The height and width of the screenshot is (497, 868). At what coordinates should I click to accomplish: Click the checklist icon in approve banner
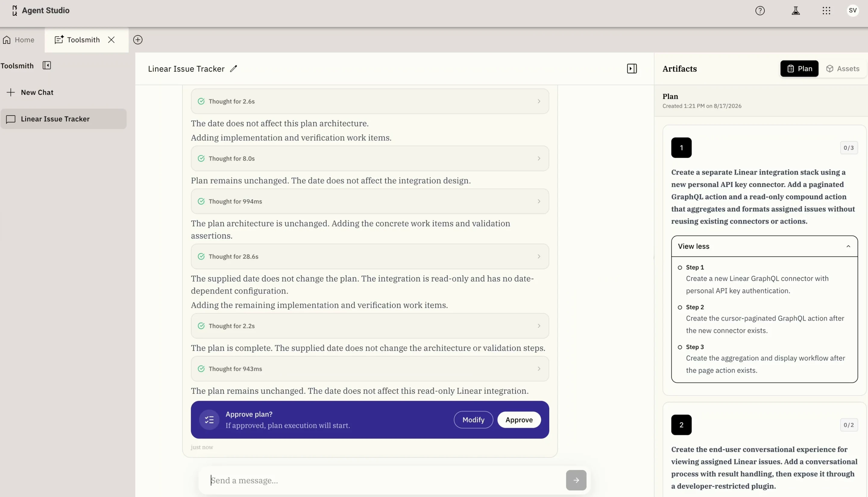(x=209, y=420)
